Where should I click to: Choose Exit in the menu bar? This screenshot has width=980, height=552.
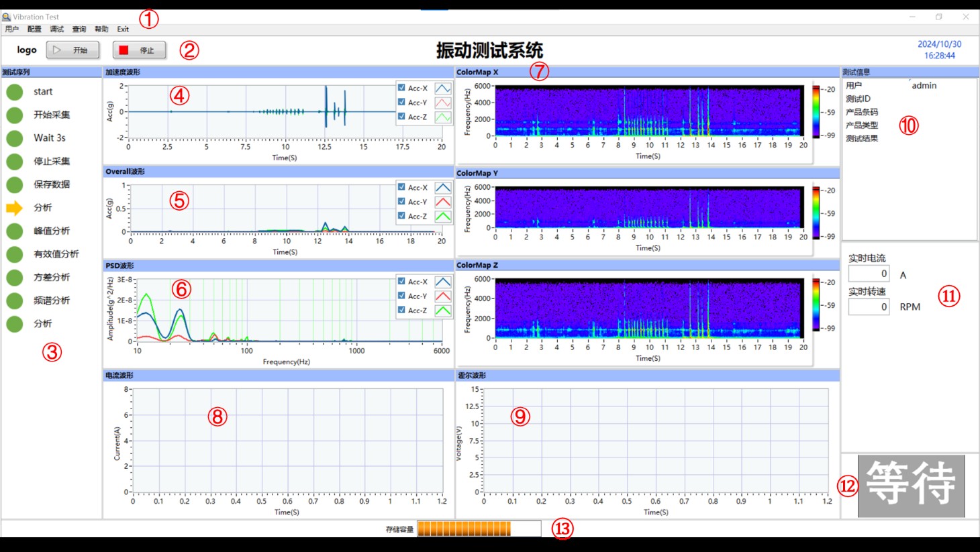[x=123, y=29]
